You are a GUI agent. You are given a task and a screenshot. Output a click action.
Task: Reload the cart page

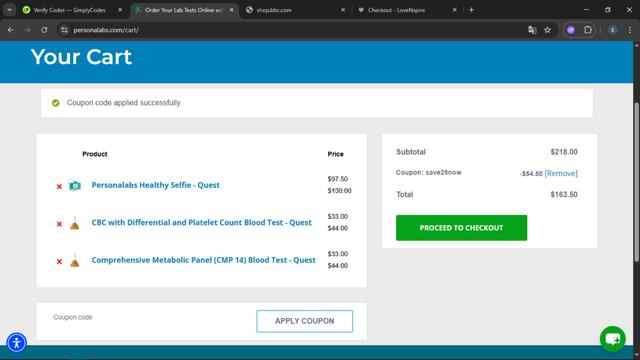point(44,30)
